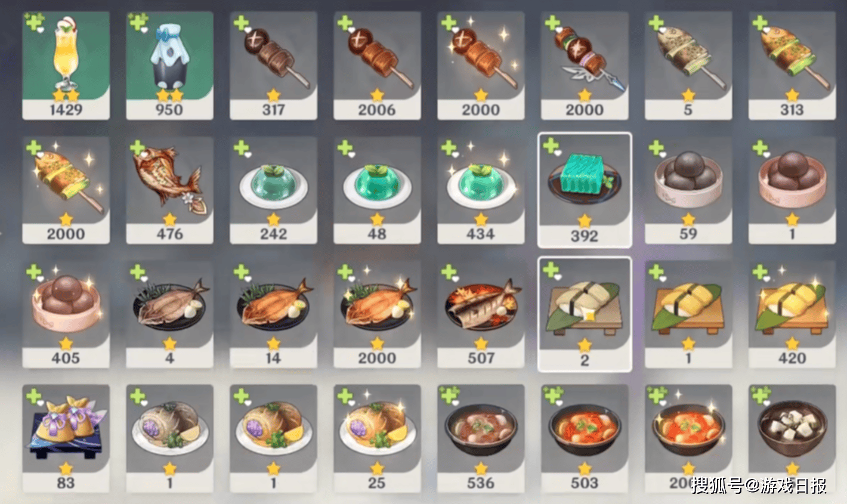This screenshot has height=504, width=847.
Task: Pick the mushroom skewer with count 2006
Action: pyautogui.click(x=377, y=66)
